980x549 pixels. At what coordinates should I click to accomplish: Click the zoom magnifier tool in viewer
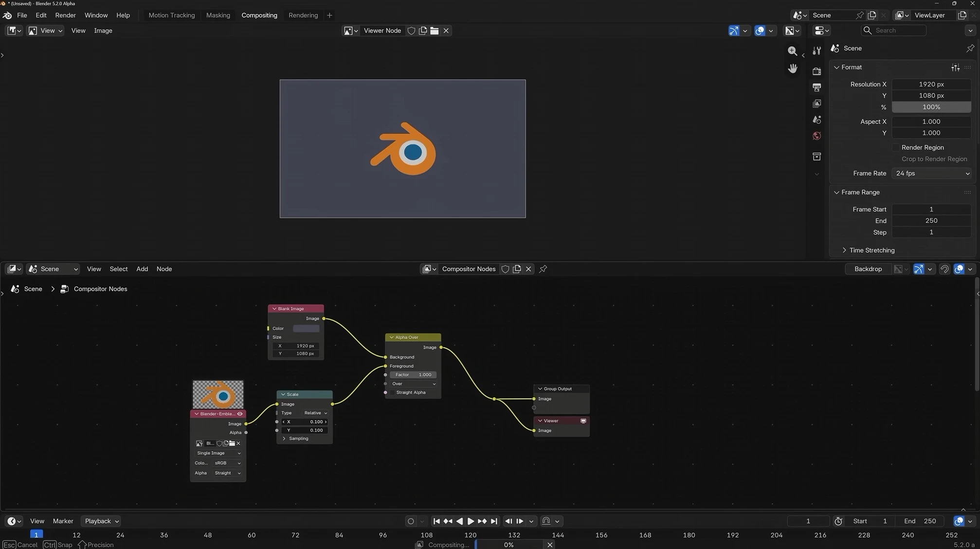(792, 51)
